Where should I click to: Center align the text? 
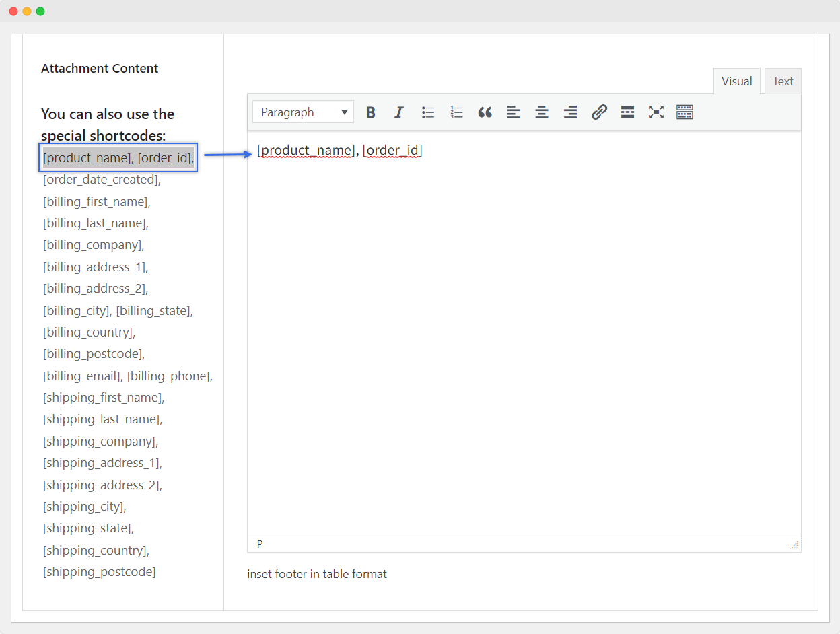(541, 112)
